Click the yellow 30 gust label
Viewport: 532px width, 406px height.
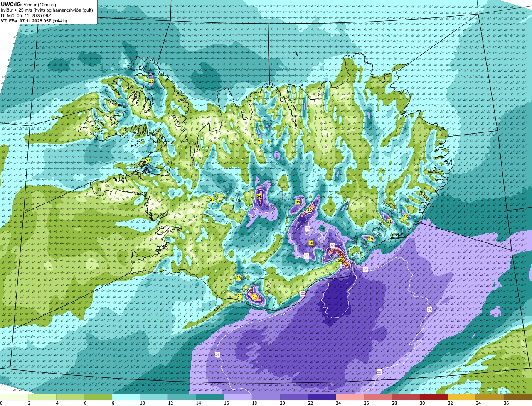point(311,243)
